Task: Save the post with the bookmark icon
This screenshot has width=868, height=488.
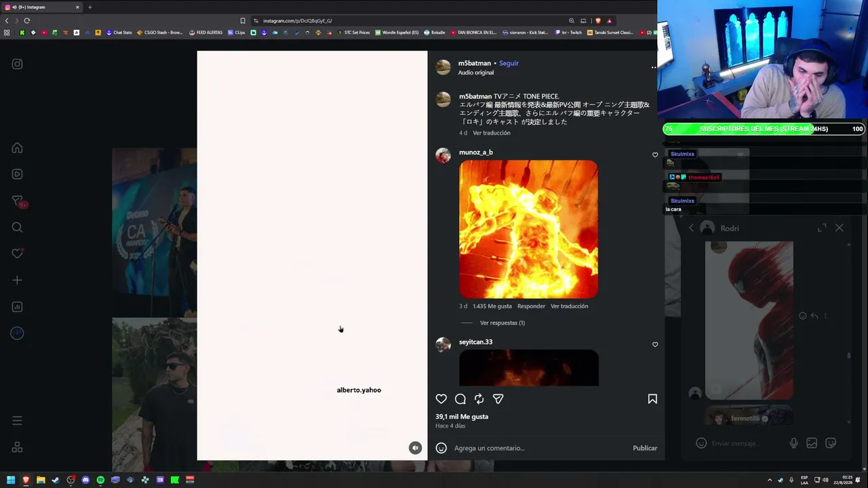Action: [x=652, y=399]
